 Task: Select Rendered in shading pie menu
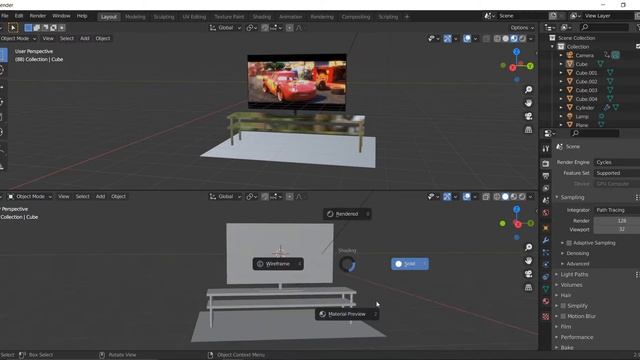[347, 214]
